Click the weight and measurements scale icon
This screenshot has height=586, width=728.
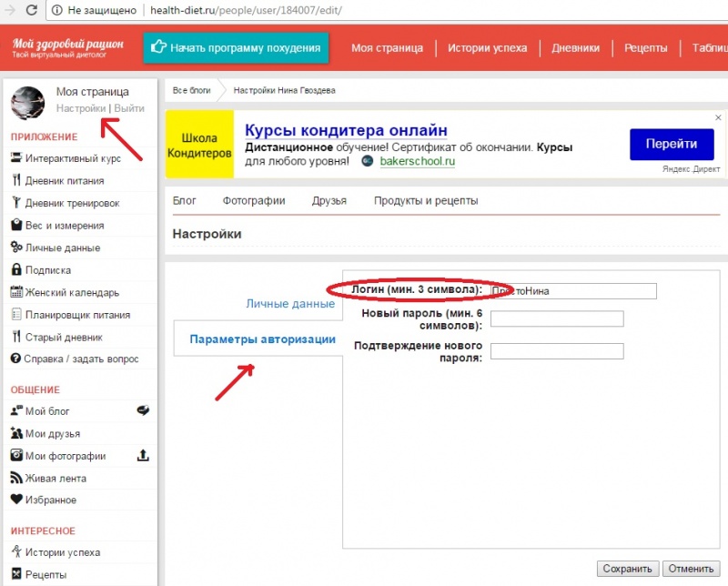click(x=16, y=226)
